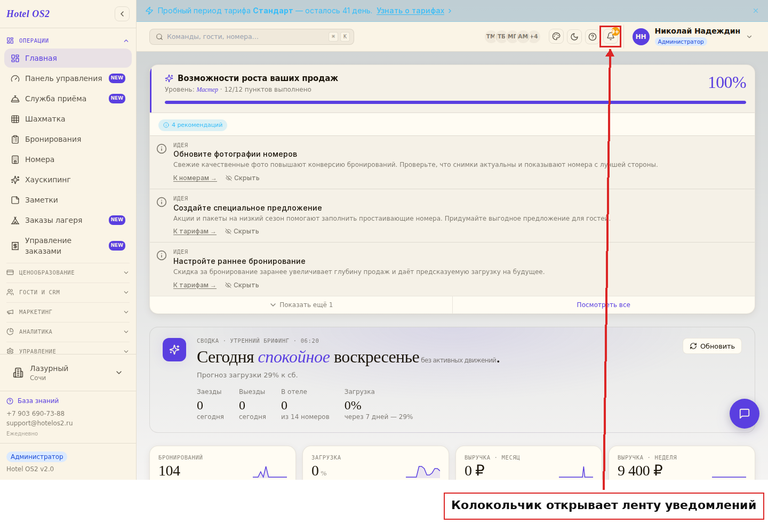
Task: Click the ТМ online user avatar
Action: pos(490,36)
